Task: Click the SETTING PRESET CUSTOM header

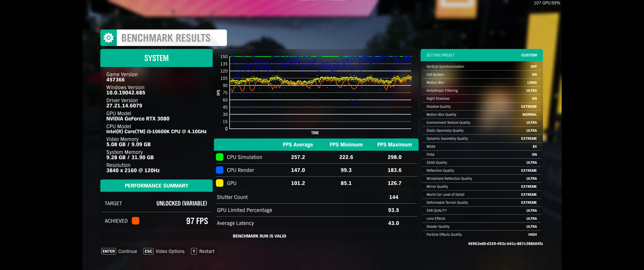Action: [x=482, y=55]
